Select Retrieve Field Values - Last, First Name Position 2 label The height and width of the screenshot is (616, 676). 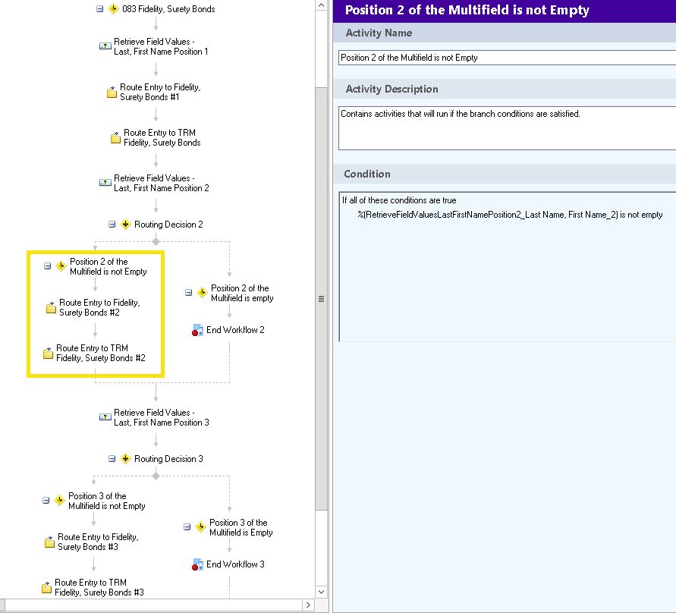(x=162, y=183)
